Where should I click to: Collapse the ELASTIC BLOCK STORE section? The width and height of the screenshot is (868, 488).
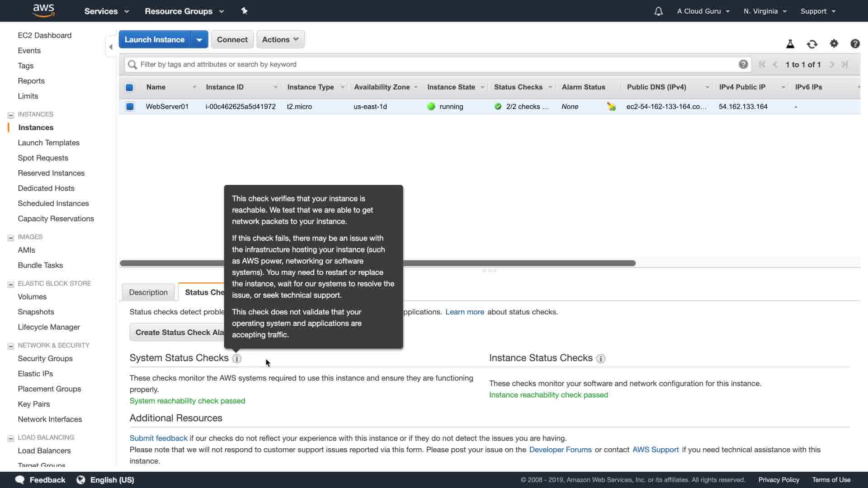tap(11, 284)
